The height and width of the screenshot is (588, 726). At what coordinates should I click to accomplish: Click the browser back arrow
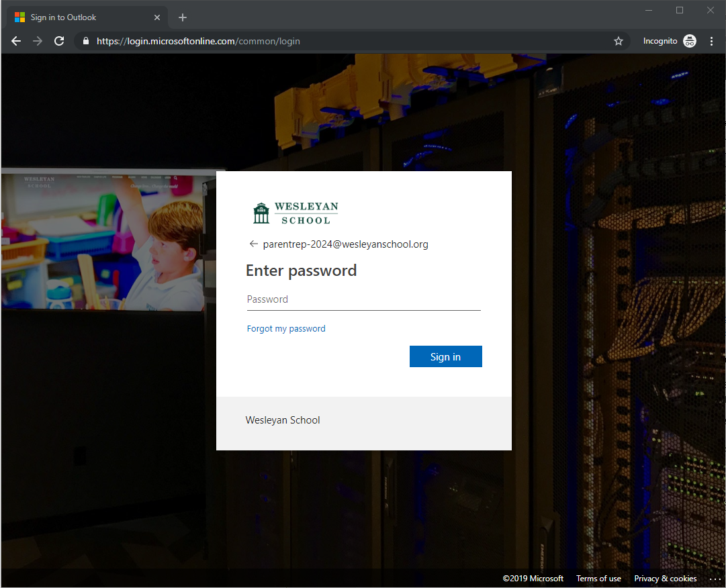[16, 41]
